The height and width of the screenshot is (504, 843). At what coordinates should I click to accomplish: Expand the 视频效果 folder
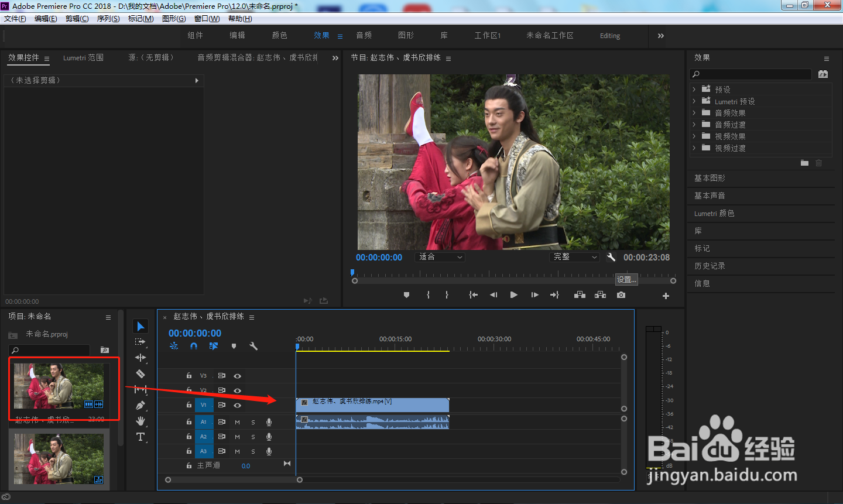coord(694,136)
